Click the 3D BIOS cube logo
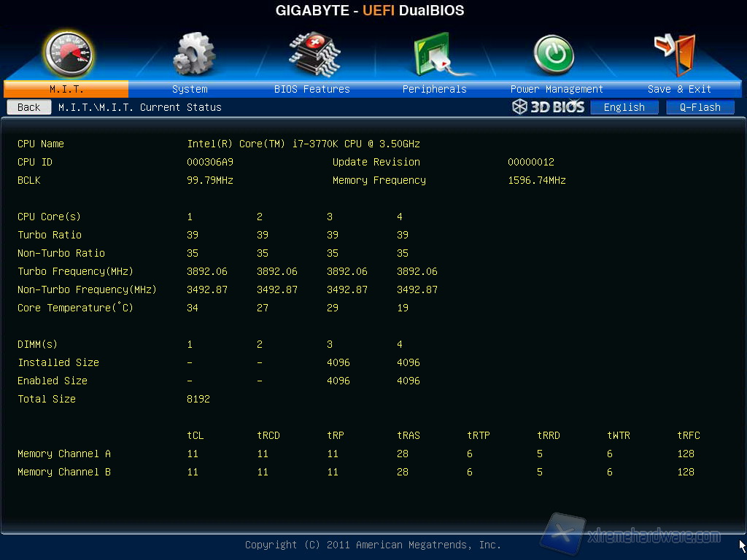 pos(548,107)
